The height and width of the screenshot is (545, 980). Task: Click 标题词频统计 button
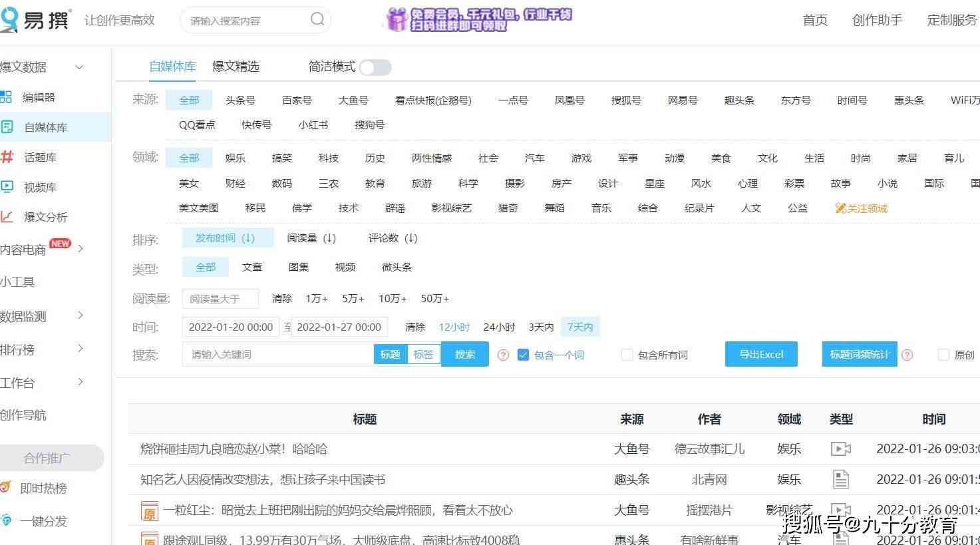860,354
